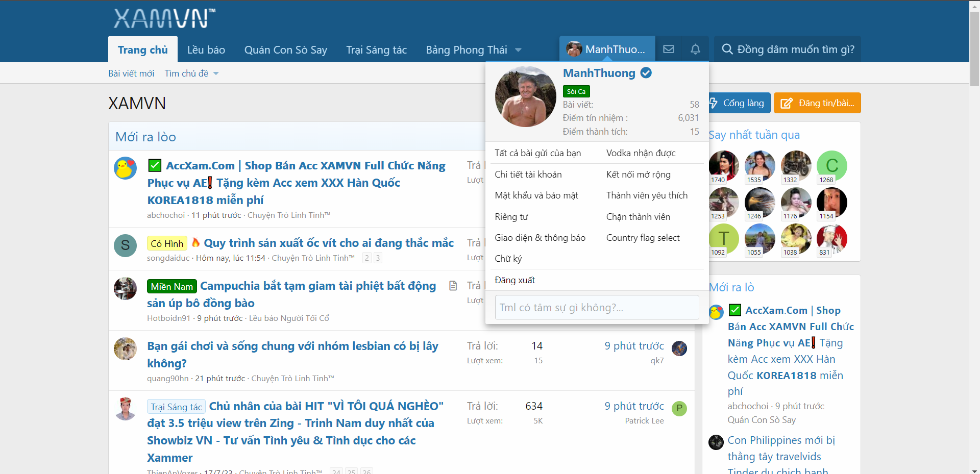The width and height of the screenshot is (980, 474).
Task: Open the inbox envelope icon
Action: tap(668, 49)
